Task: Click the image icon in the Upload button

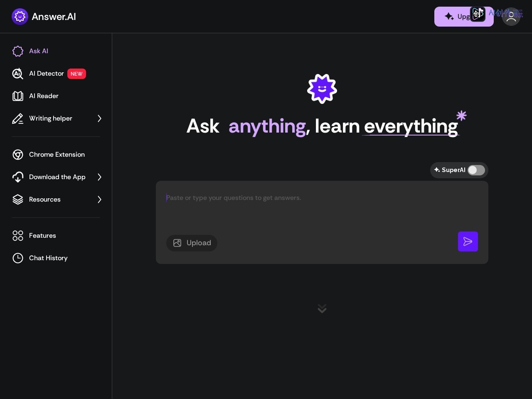Action: pyautogui.click(x=177, y=243)
